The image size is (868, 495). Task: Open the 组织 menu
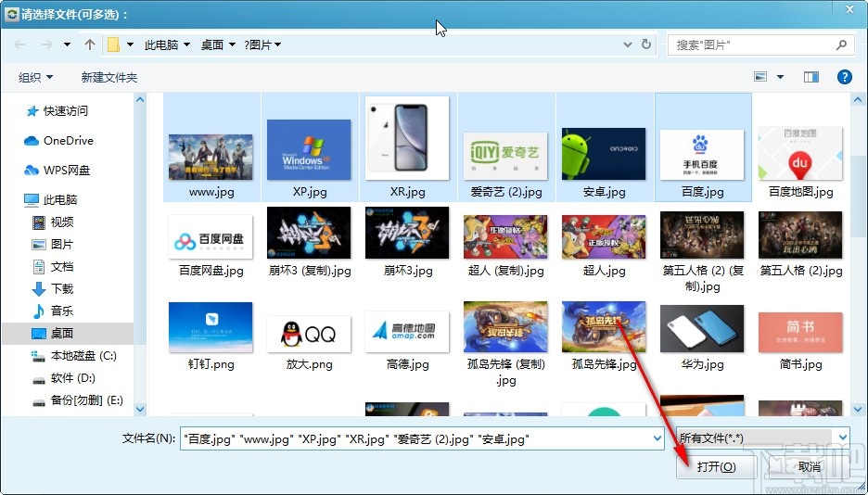(35, 78)
